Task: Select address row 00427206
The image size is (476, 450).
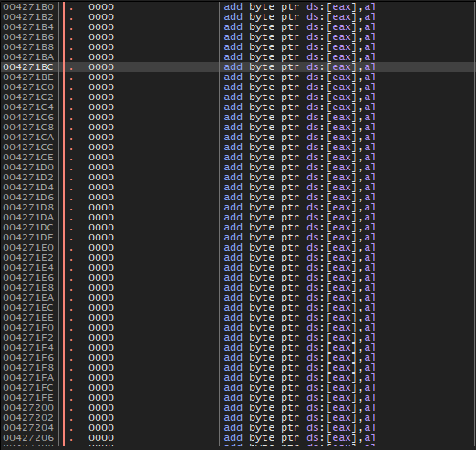Action: pyautogui.click(x=28, y=438)
